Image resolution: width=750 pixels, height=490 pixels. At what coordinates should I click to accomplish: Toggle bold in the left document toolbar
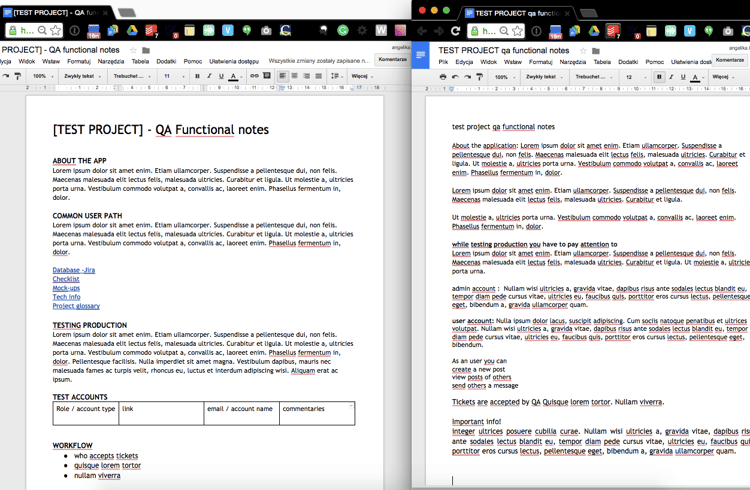pyautogui.click(x=197, y=76)
